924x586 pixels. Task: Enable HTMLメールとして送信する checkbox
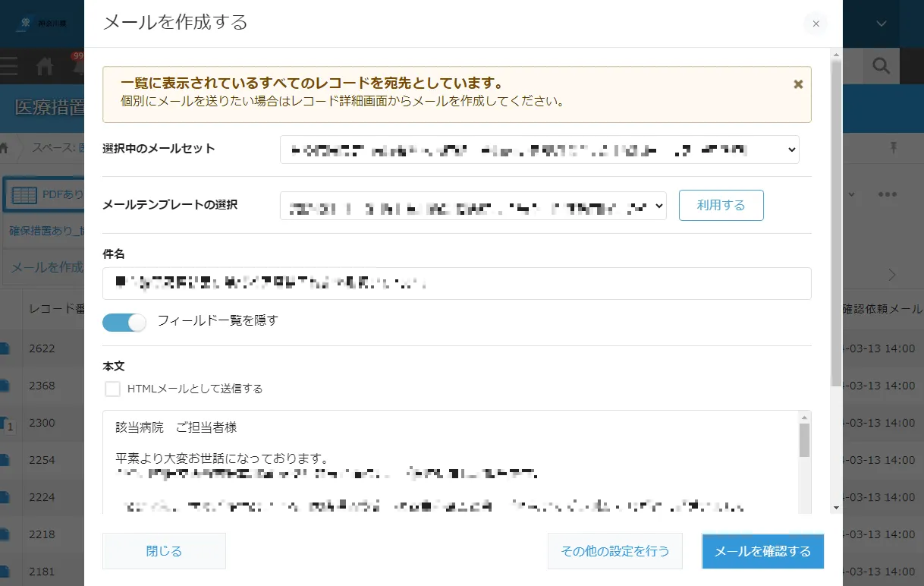[113, 389]
